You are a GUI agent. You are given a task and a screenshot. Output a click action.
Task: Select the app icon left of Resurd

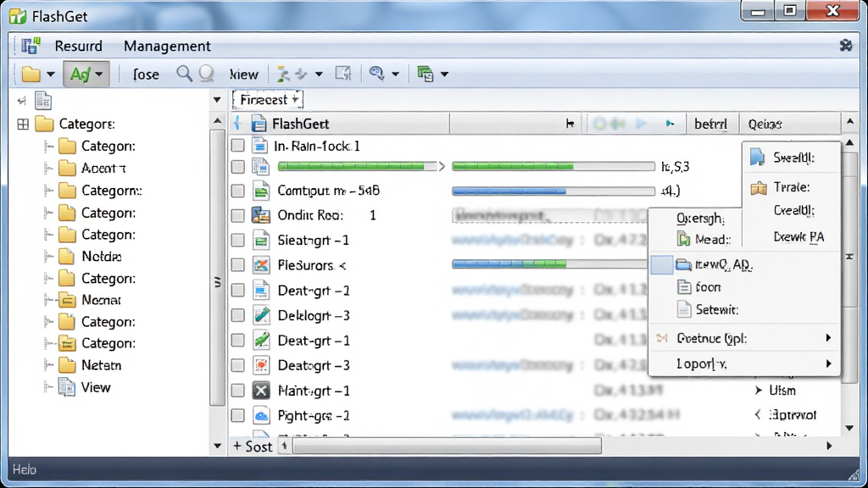(x=31, y=46)
